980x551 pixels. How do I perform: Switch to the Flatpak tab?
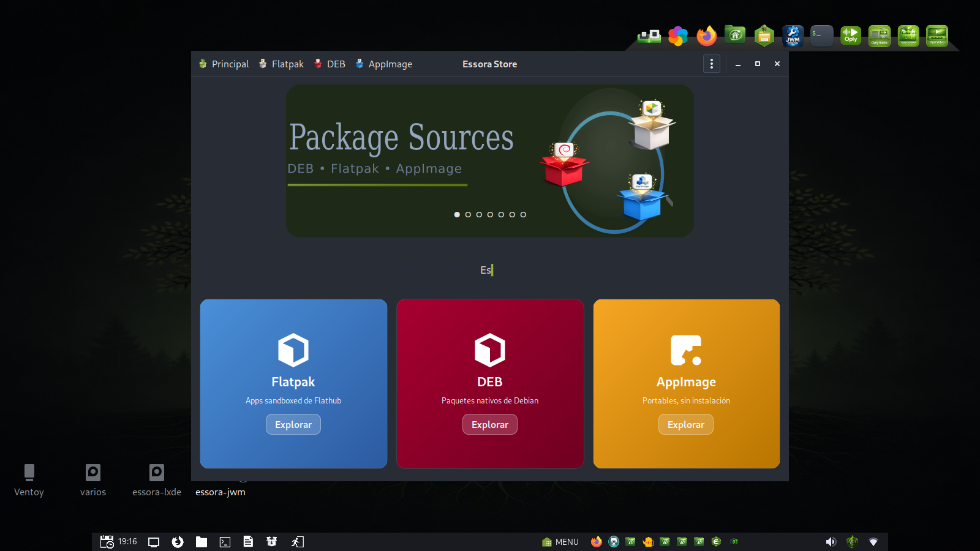[x=281, y=64]
